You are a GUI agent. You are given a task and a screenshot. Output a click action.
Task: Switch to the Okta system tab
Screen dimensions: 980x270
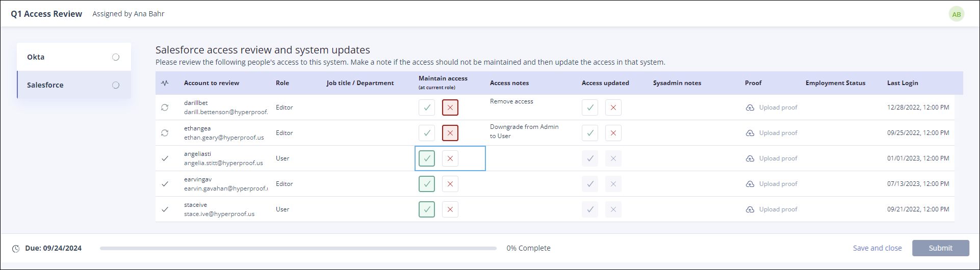coord(74,57)
